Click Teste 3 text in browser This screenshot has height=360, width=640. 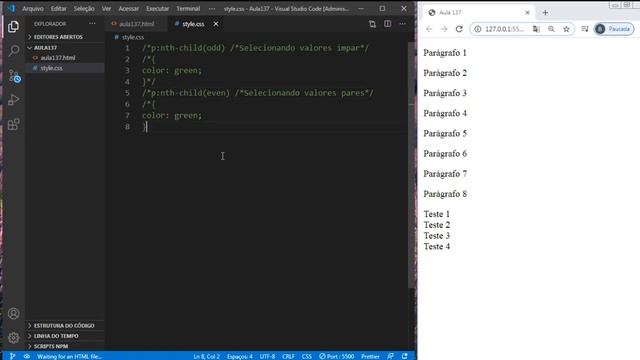pyautogui.click(x=437, y=236)
